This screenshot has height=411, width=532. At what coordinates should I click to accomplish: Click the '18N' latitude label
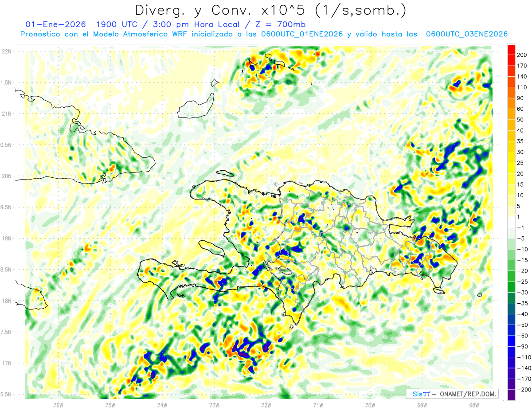click(7, 301)
